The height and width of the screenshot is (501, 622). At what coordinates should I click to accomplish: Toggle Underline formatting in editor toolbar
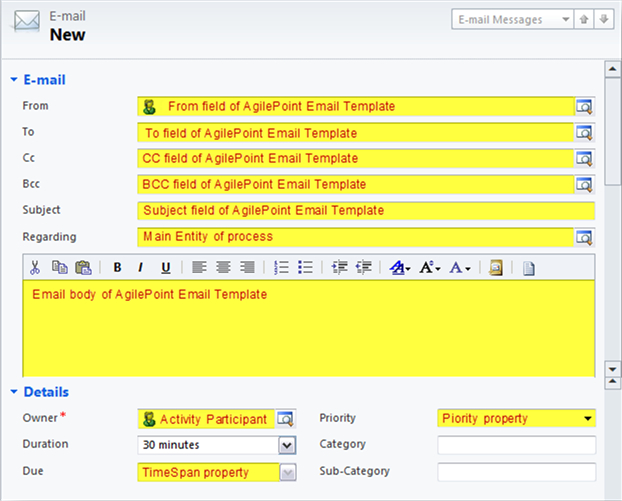pyautogui.click(x=165, y=267)
